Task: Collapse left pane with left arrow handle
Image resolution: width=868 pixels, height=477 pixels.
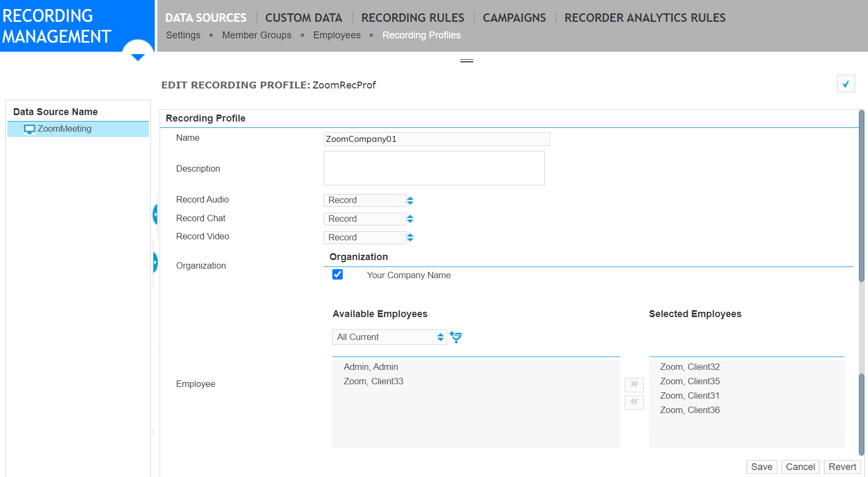Action: click(155, 214)
